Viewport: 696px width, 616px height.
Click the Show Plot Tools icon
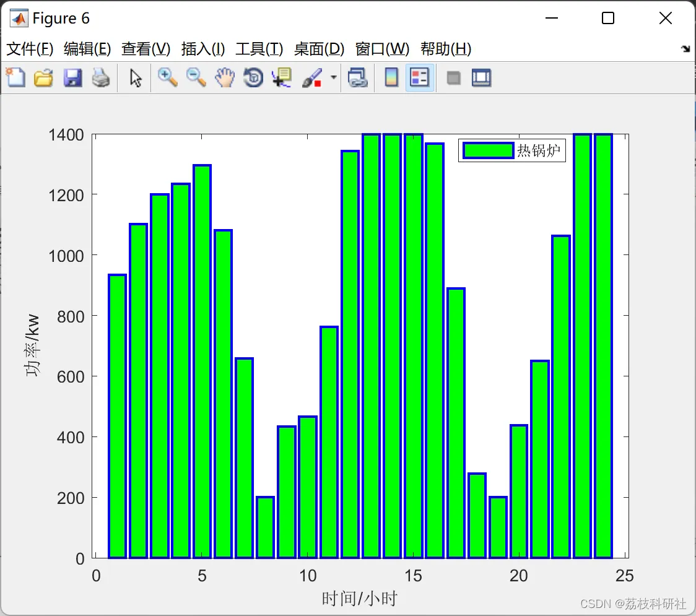click(x=481, y=77)
